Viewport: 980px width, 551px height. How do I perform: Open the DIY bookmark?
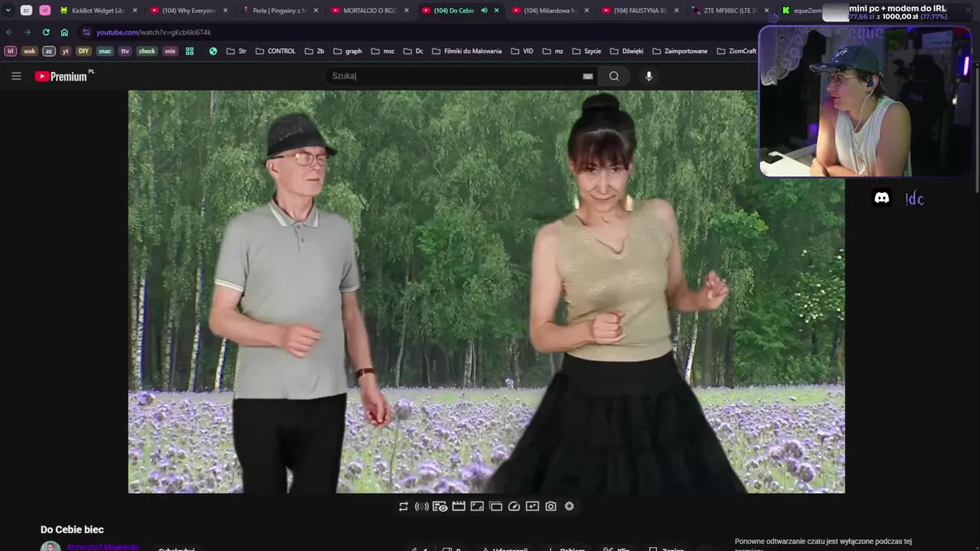[83, 51]
